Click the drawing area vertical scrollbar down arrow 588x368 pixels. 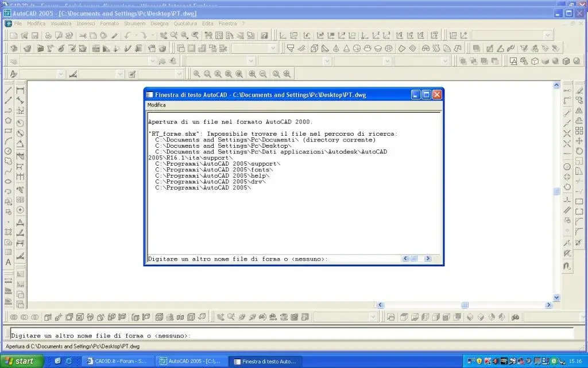click(x=556, y=297)
